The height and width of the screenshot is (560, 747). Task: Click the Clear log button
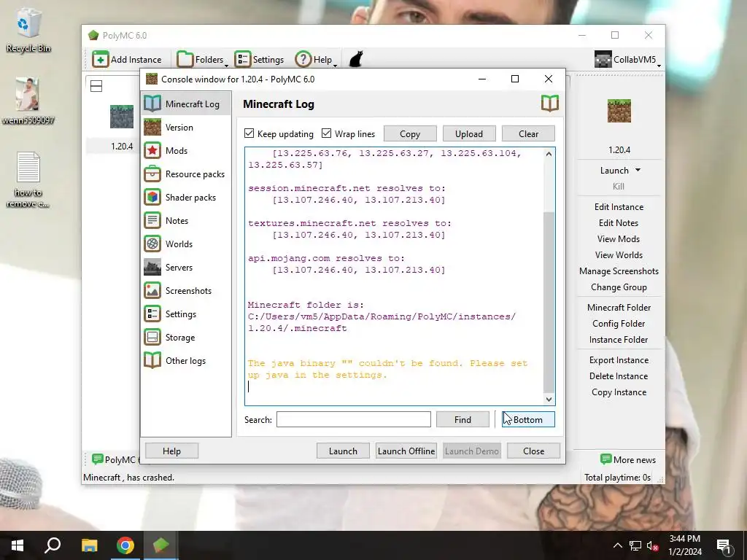pos(528,134)
